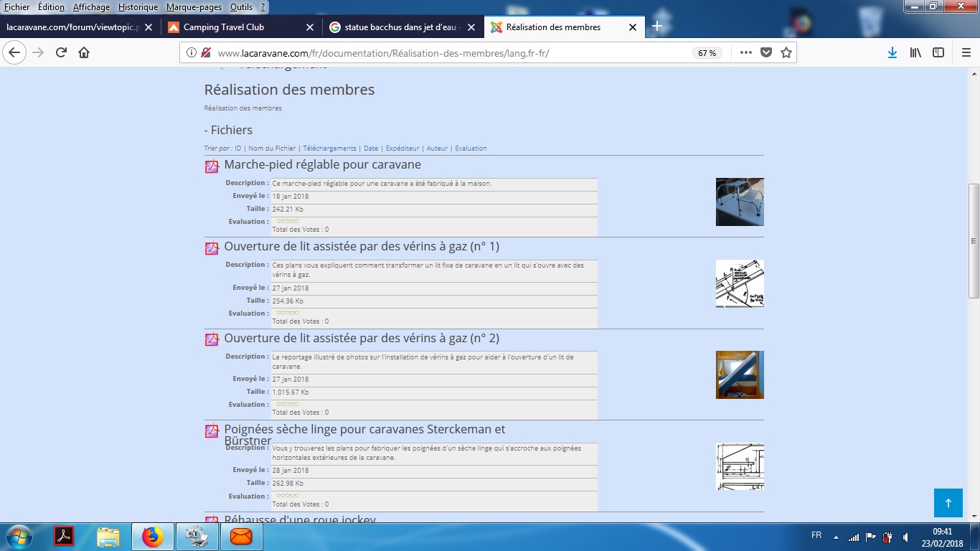Toggle the sidebar view icon

click(x=938, y=52)
